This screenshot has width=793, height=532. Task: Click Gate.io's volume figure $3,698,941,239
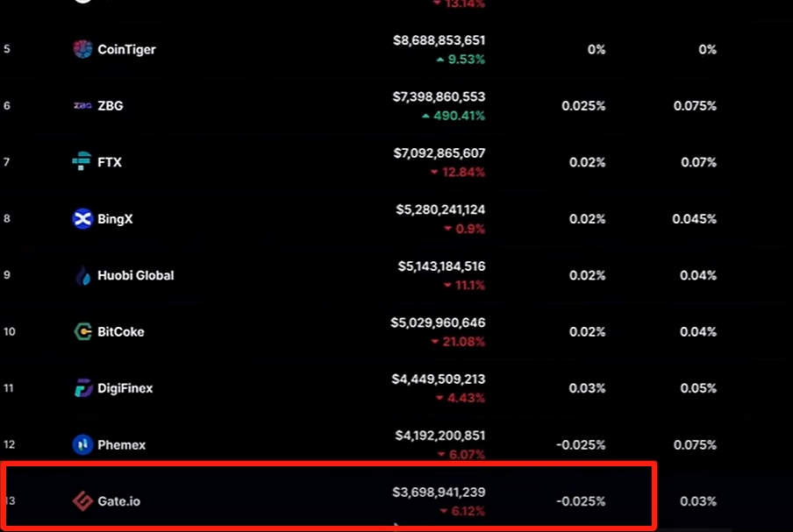[x=439, y=492]
